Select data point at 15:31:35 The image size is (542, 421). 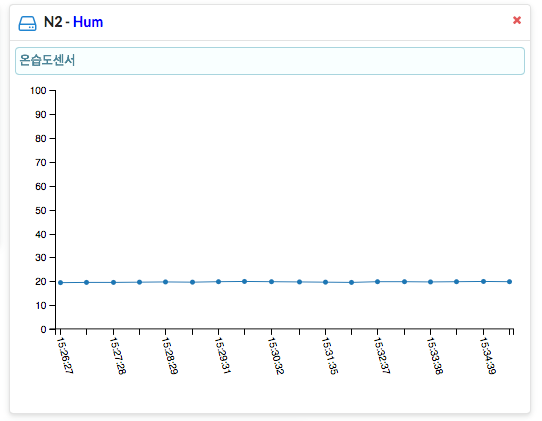pyautogui.click(x=325, y=282)
